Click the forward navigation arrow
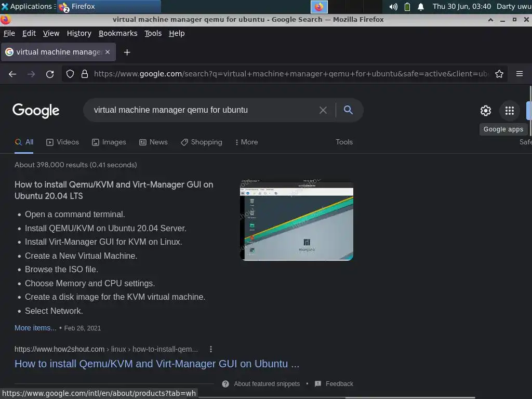Screen dimensions: 532x399 coord(31,74)
